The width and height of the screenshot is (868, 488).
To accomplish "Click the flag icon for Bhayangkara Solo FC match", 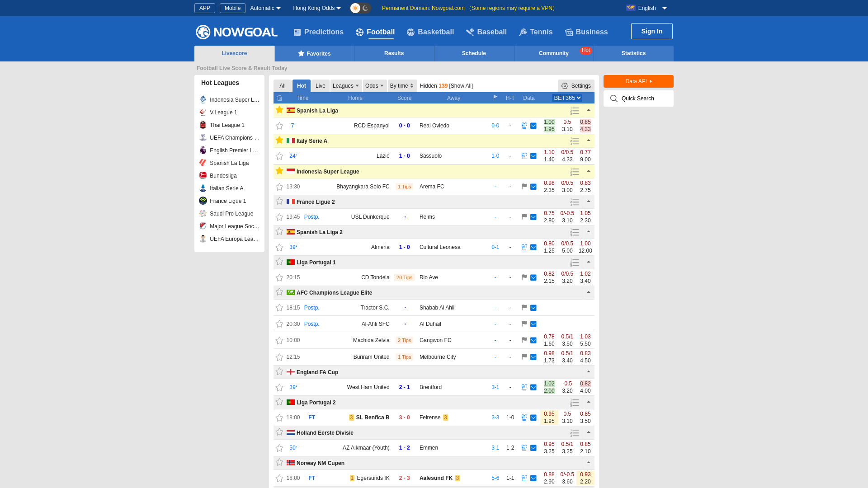I will click(524, 187).
